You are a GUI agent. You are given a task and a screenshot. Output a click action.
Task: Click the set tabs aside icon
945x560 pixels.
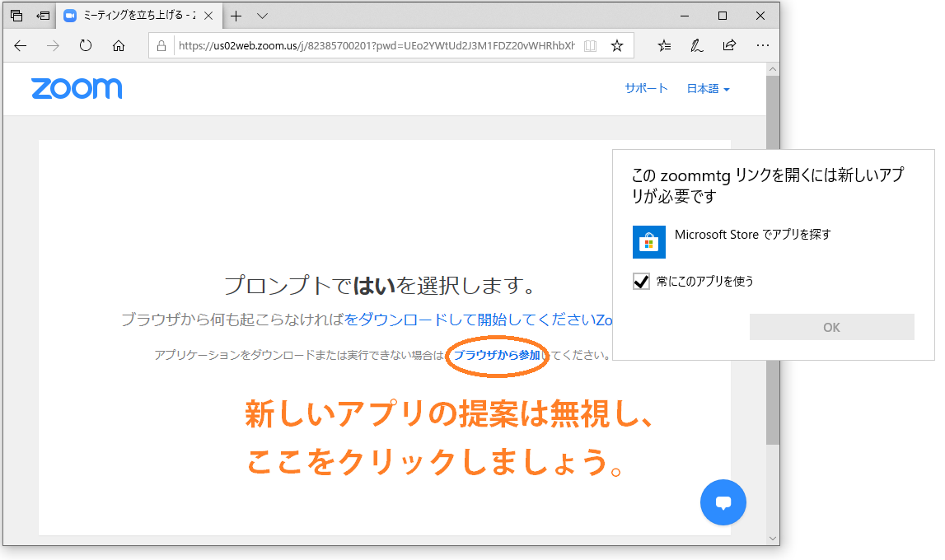(x=43, y=16)
